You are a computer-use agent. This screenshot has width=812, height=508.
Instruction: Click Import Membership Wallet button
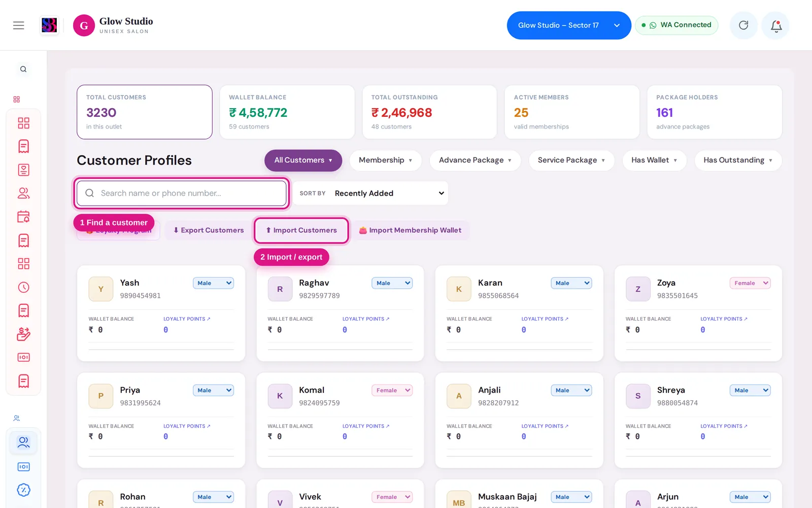point(410,231)
